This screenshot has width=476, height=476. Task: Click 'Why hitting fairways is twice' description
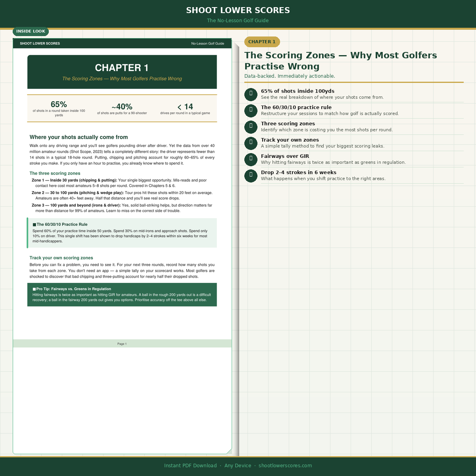333,163
